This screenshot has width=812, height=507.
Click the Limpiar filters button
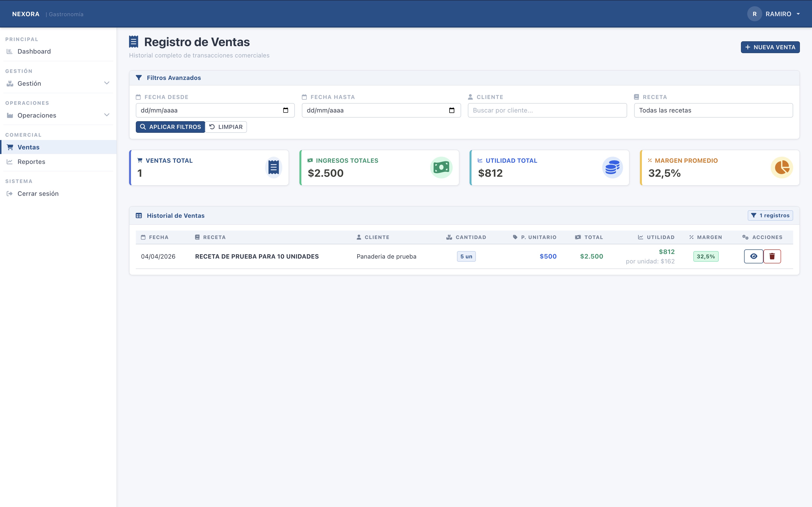point(226,127)
